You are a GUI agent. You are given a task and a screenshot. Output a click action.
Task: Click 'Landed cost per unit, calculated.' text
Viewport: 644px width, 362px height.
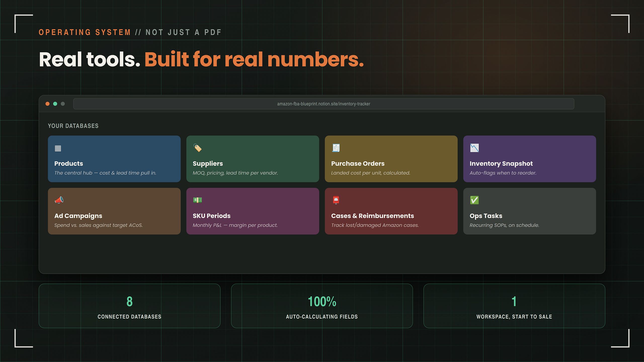(371, 173)
